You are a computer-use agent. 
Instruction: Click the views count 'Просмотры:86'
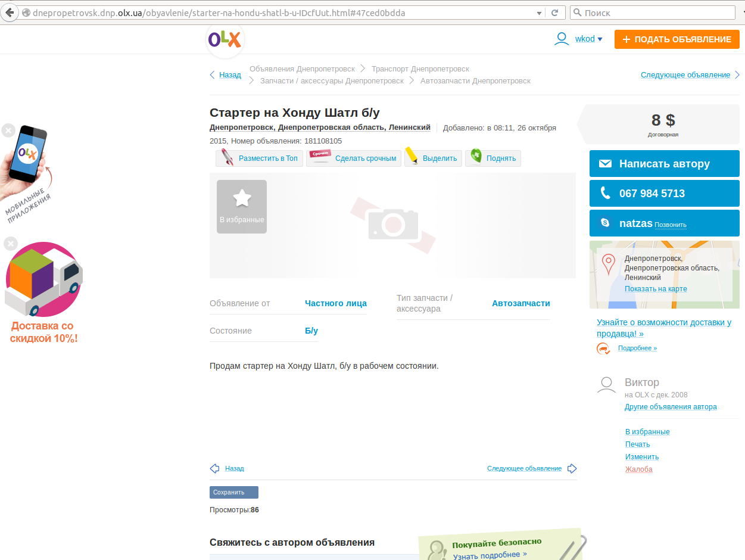click(x=234, y=510)
